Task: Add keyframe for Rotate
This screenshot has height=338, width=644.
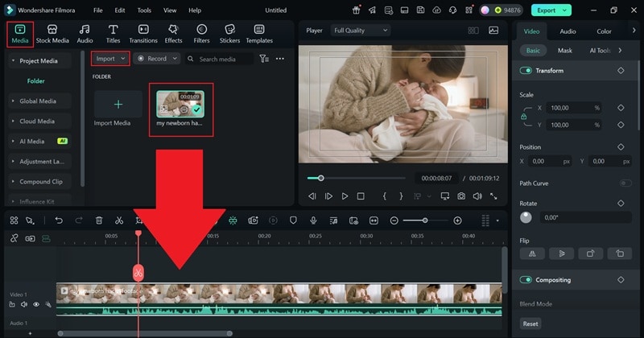Action: click(x=621, y=204)
